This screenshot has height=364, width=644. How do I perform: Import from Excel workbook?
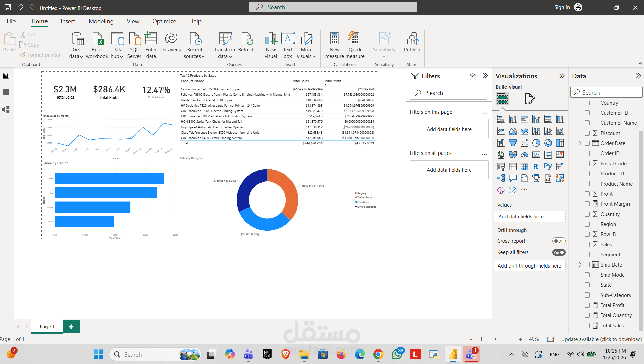pos(97,46)
